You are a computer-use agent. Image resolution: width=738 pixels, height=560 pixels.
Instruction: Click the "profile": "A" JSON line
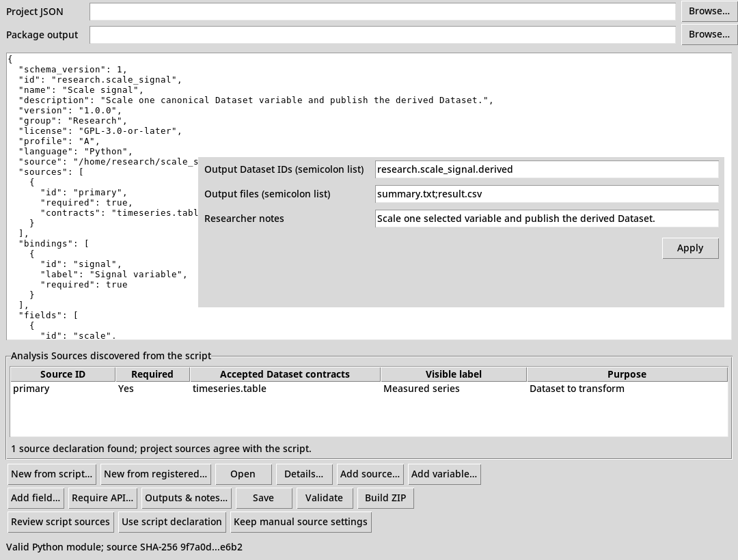pyautogui.click(x=59, y=141)
